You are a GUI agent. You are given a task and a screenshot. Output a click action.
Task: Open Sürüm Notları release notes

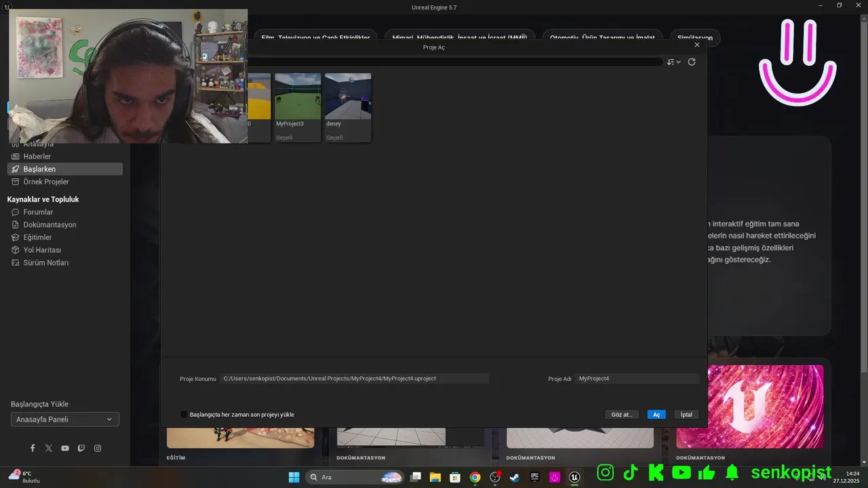click(64, 262)
